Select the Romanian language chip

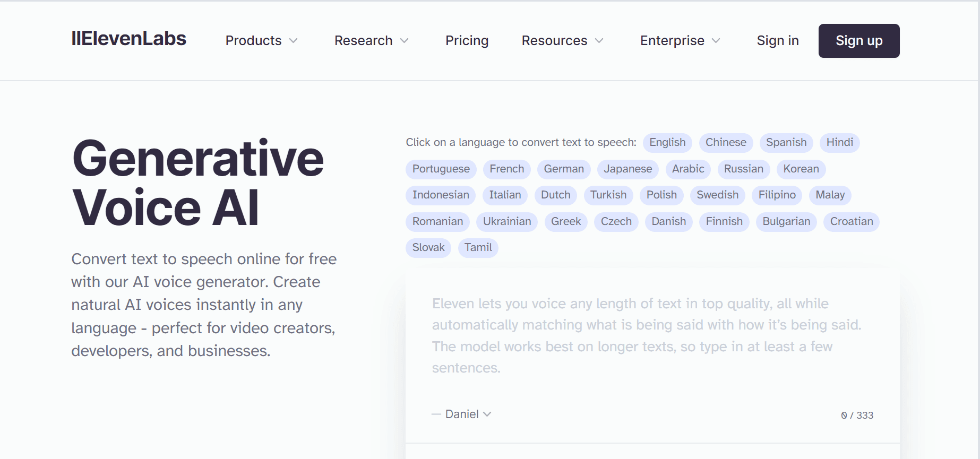[438, 222]
